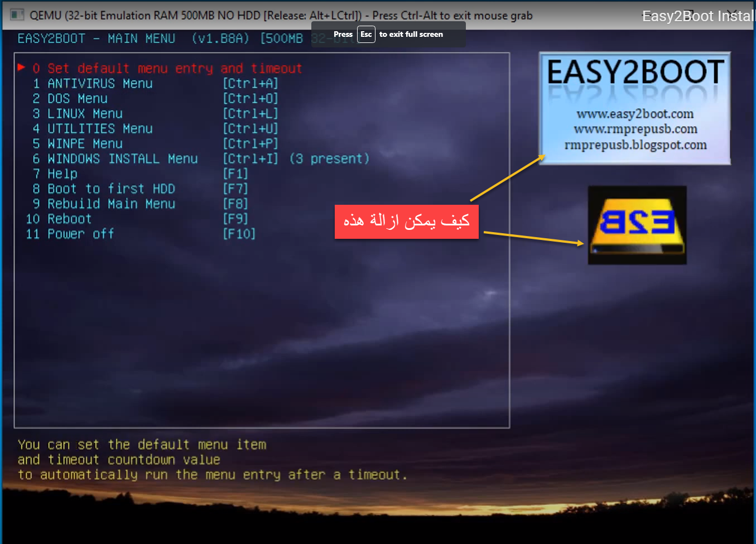The height and width of the screenshot is (544, 756).
Task: Open the LINUX Menu entry
Action: [78, 114]
